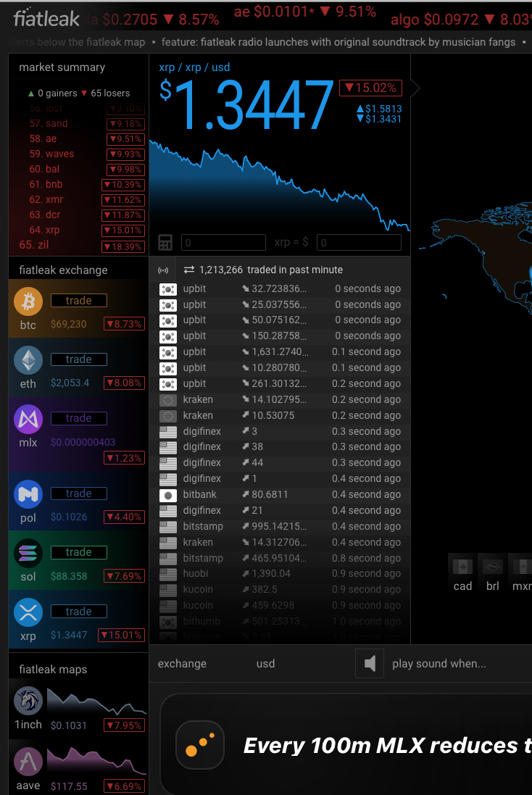This screenshot has width=532, height=795.
Task: Open the Bitcoin coin icon
Action: coord(28,301)
